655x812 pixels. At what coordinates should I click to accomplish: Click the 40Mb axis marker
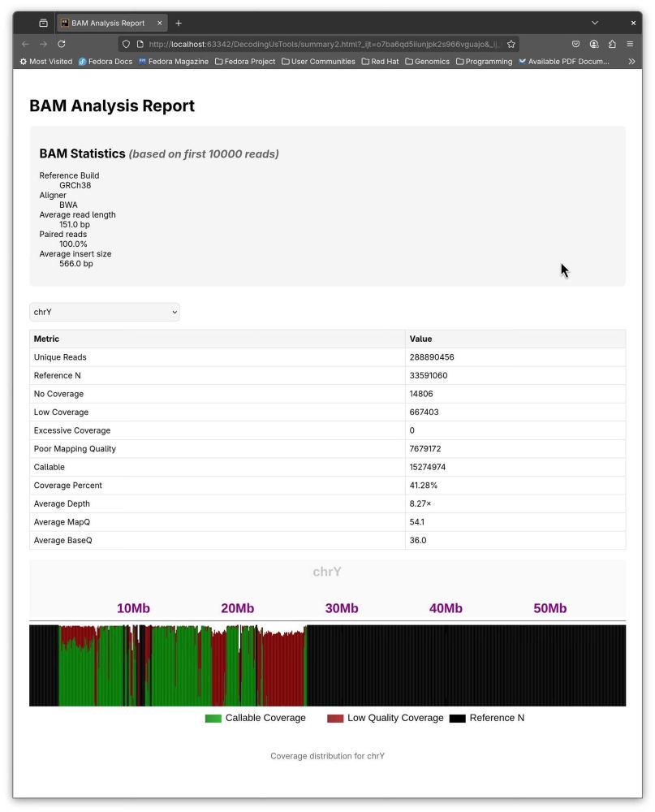[446, 608]
